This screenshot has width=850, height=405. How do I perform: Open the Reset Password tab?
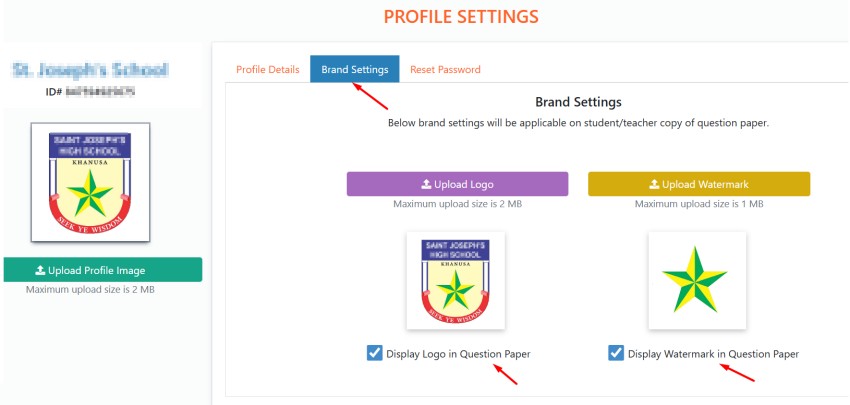tap(445, 70)
